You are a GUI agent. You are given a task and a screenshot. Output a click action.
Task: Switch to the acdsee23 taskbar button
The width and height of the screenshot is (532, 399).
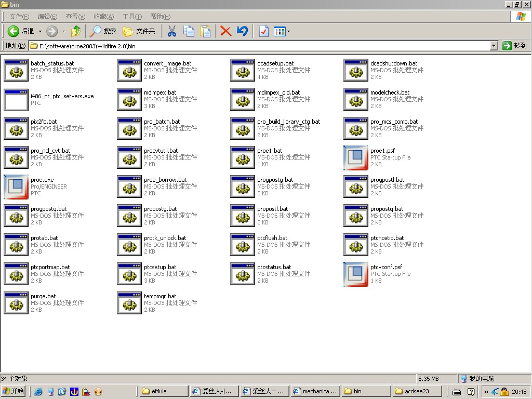[x=417, y=391]
